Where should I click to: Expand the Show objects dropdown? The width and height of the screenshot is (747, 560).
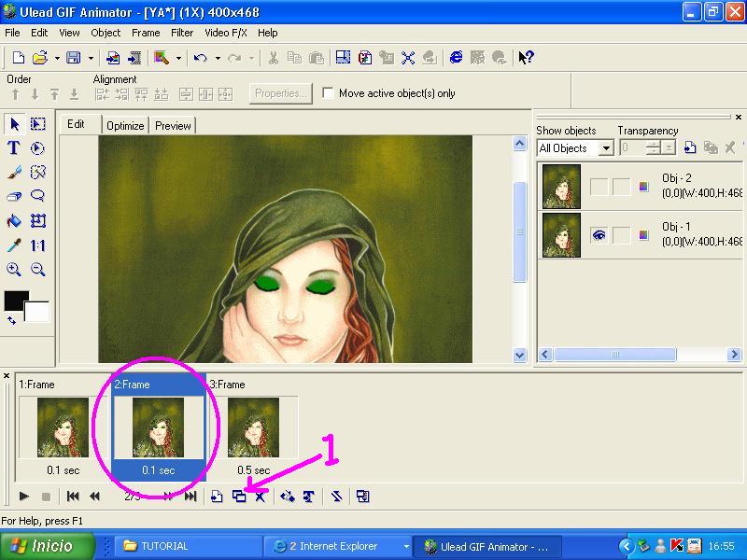tap(606, 148)
